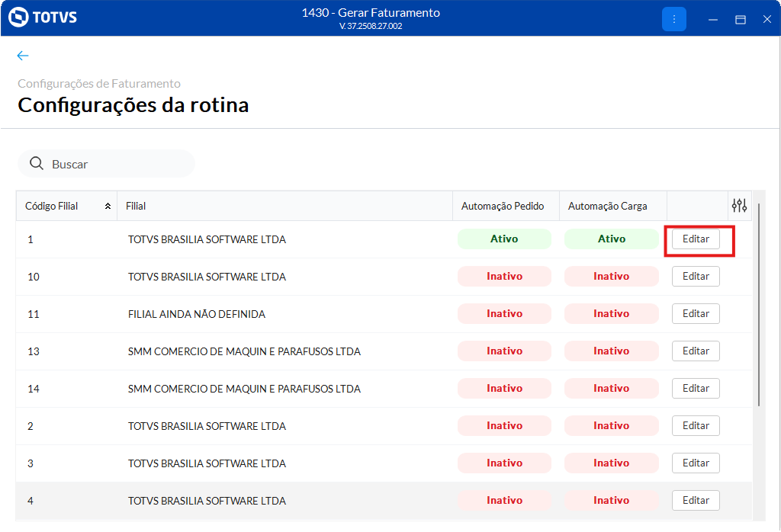Viewport: 781px width, 532px height.
Task: Open Editar for branch 11
Action: (696, 314)
